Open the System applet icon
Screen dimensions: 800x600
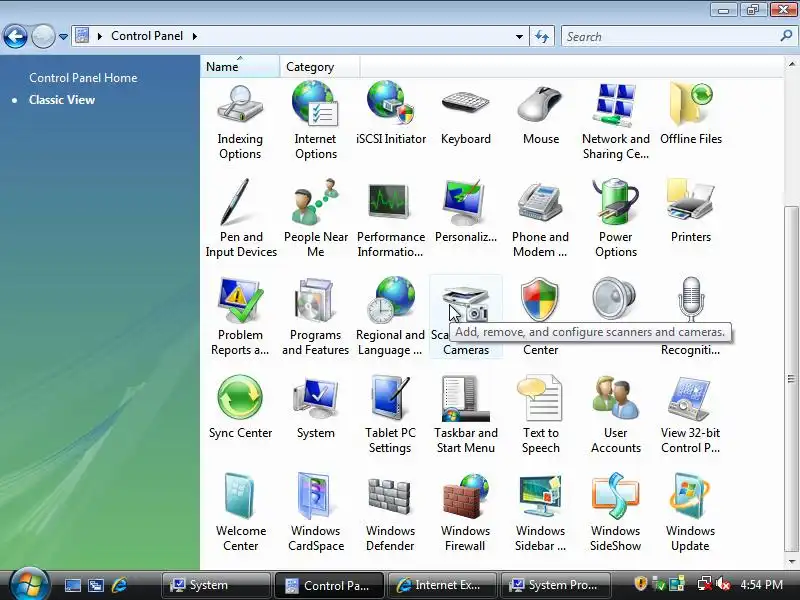316,407
